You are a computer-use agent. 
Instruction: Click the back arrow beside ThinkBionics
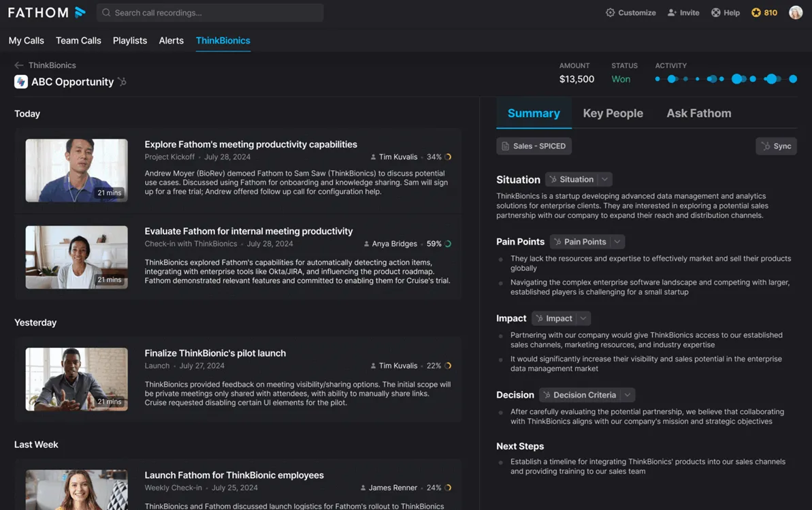coord(19,65)
